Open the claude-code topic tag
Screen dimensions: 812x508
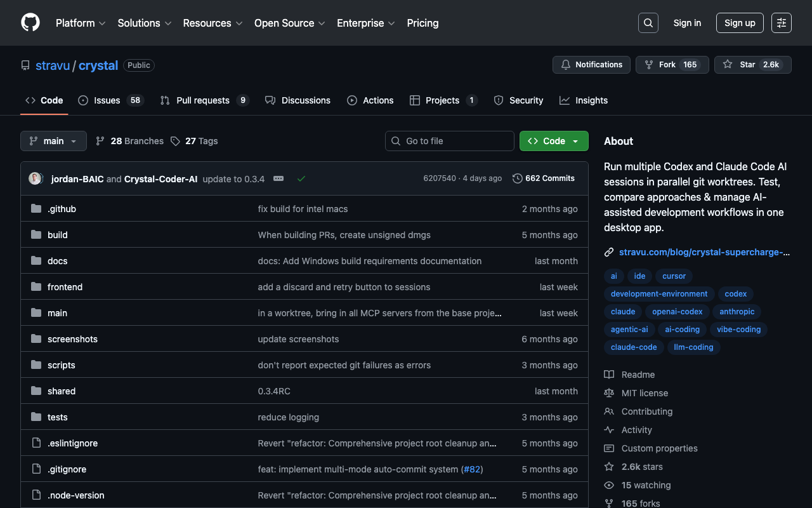click(634, 347)
